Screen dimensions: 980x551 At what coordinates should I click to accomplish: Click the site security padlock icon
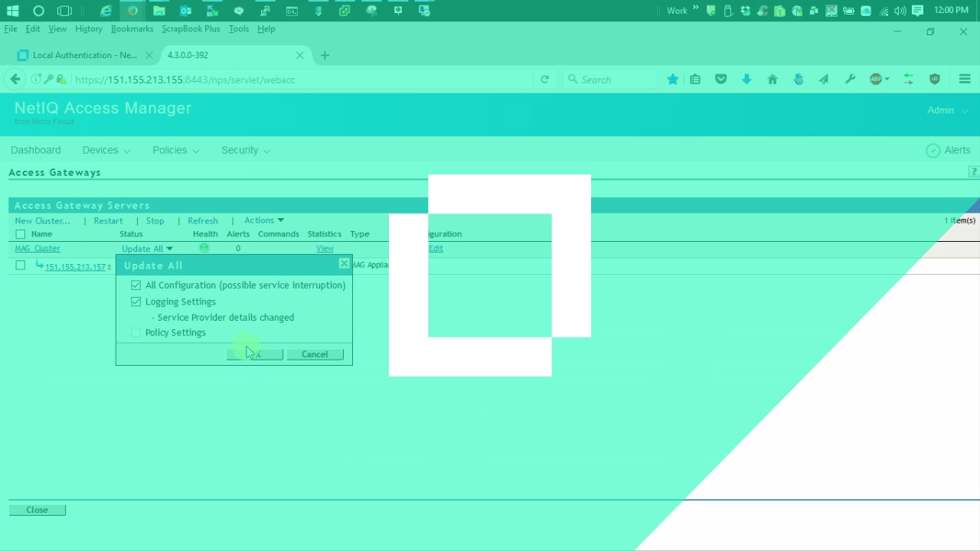coord(61,79)
